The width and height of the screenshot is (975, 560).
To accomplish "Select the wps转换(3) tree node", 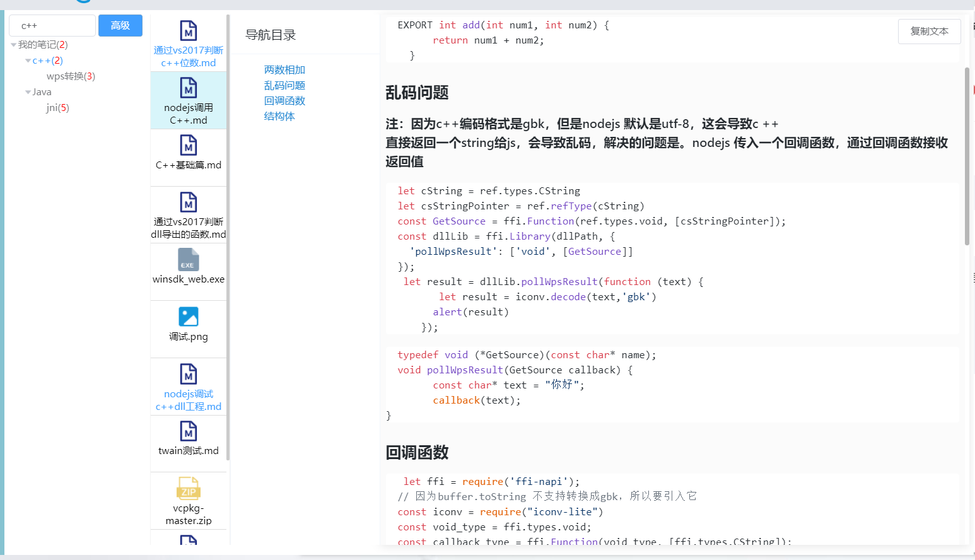I will (71, 76).
